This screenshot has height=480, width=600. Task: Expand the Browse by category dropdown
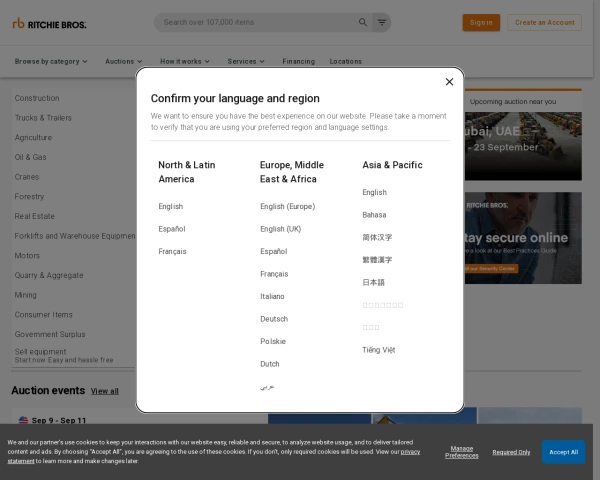pos(51,61)
